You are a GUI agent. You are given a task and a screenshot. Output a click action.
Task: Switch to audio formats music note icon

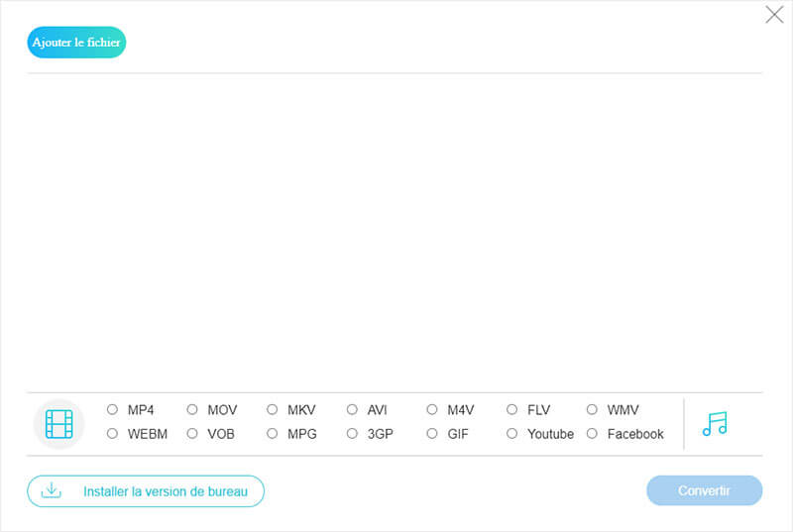click(714, 424)
